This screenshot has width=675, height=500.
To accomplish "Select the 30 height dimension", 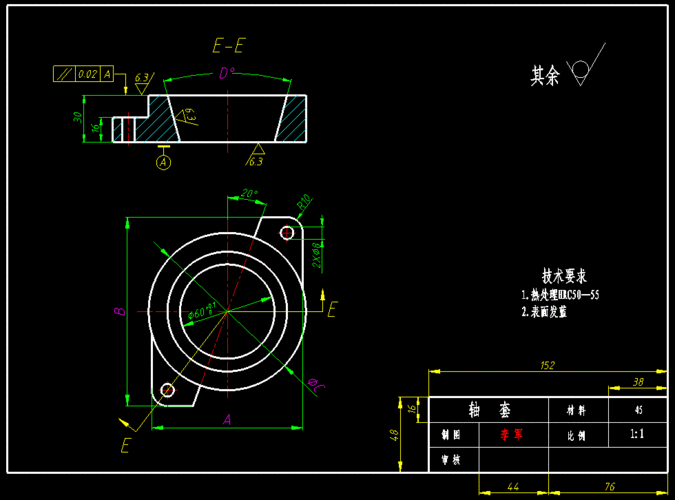I will tap(77, 119).
